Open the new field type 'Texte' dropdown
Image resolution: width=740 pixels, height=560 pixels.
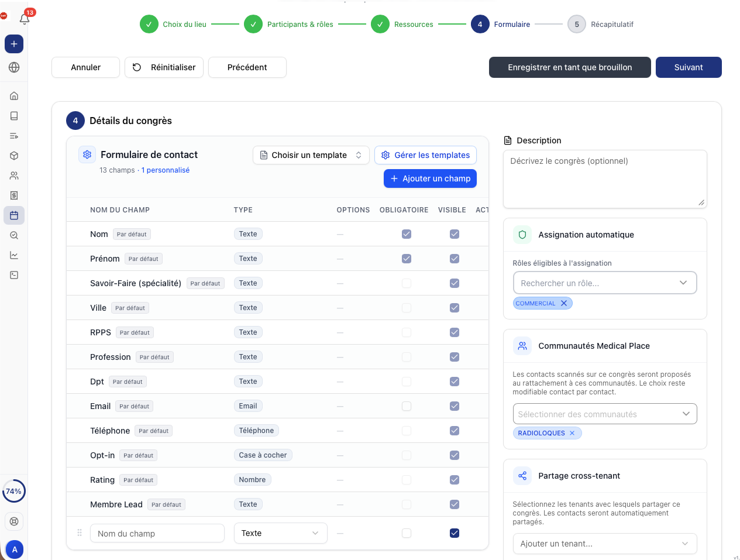click(280, 533)
